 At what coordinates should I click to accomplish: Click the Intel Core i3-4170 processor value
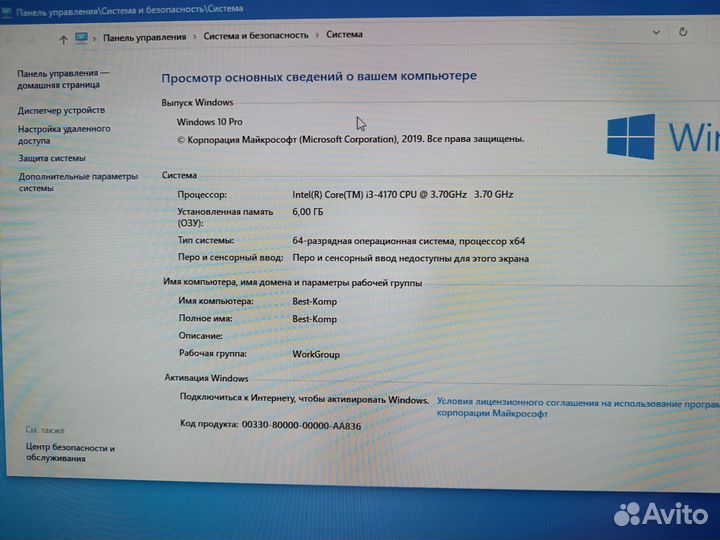pos(403,195)
